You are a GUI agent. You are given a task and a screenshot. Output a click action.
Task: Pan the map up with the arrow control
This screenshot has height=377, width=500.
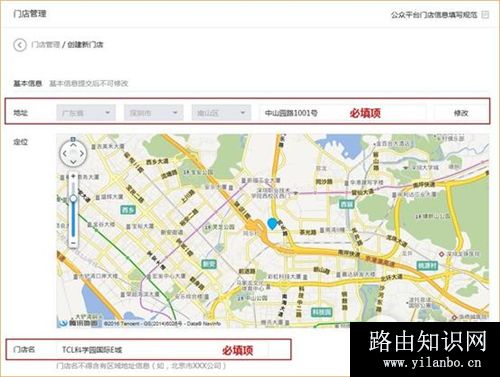point(73,145)
